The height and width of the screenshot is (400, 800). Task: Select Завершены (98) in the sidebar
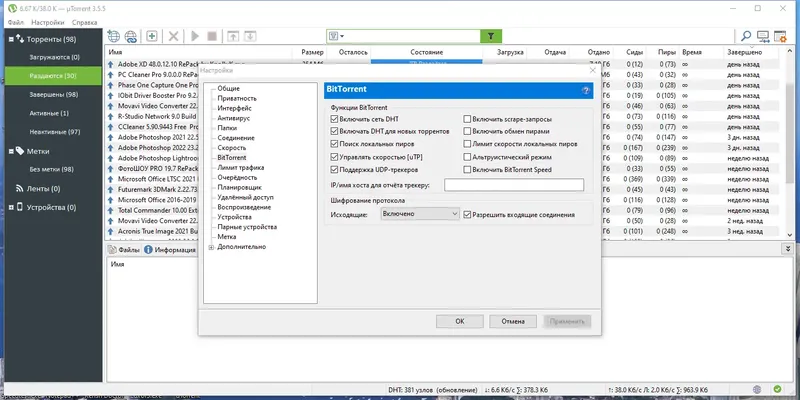click(54, 94)
